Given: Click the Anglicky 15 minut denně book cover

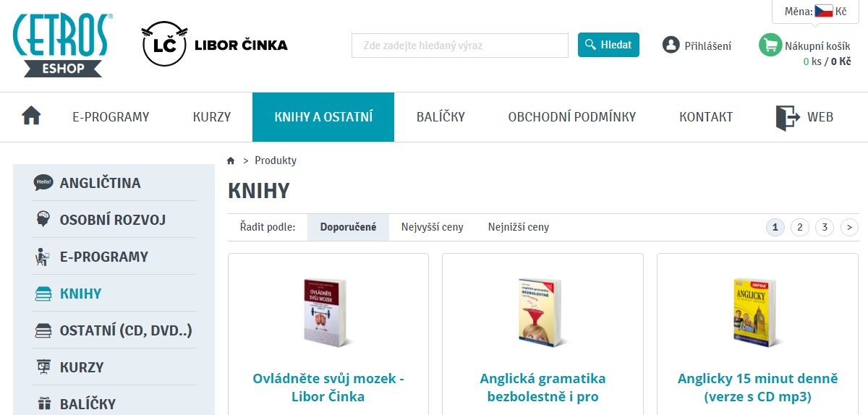Looking at the screenshot, I should pyautogui.click(x=754, y=312).
